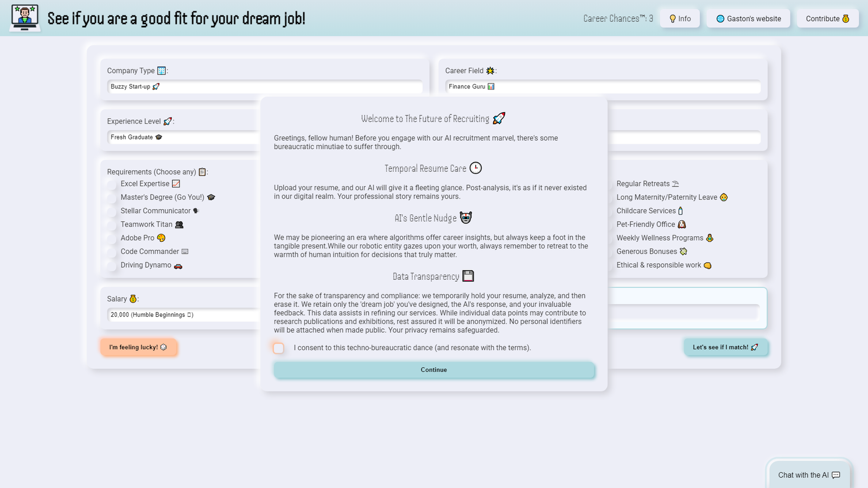Click the palette icon next to Adobe Pro
The width and height of the screenshot is (868, 488).
[x=161, y=238]
